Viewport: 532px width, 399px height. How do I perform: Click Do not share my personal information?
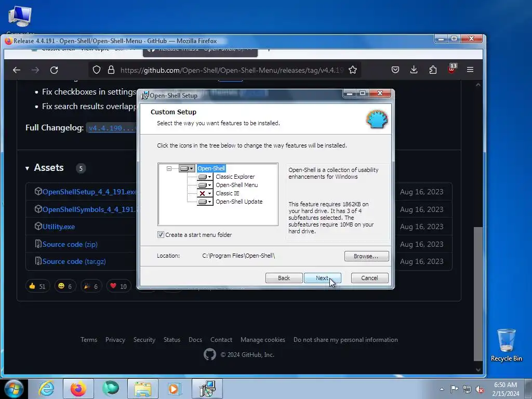tap(345, 340)
